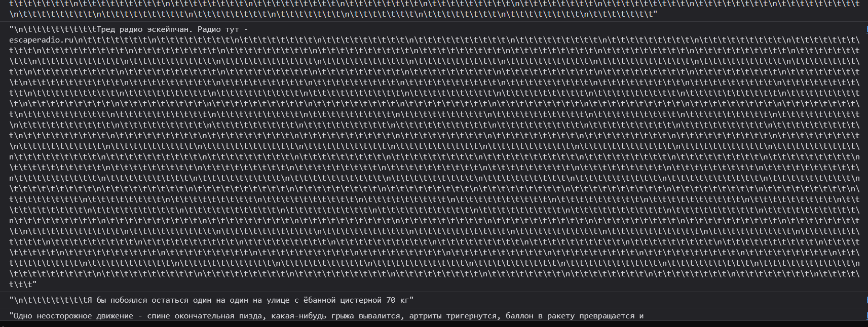This screenshot has height=327, width=868.
Task: Open source link beside Одно неосторожное движение message
Action: coord(866,316)
